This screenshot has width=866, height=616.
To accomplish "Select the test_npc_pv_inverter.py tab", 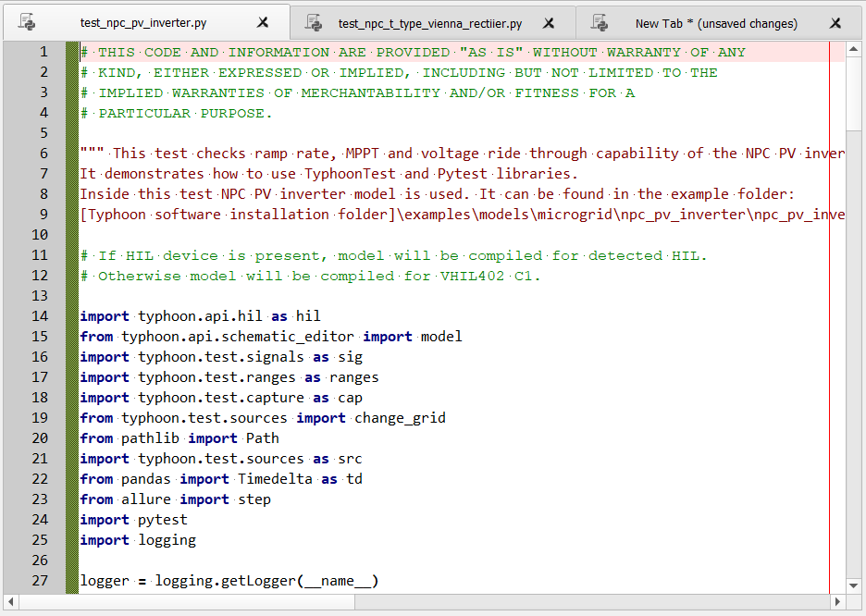I will pos(143,23).
